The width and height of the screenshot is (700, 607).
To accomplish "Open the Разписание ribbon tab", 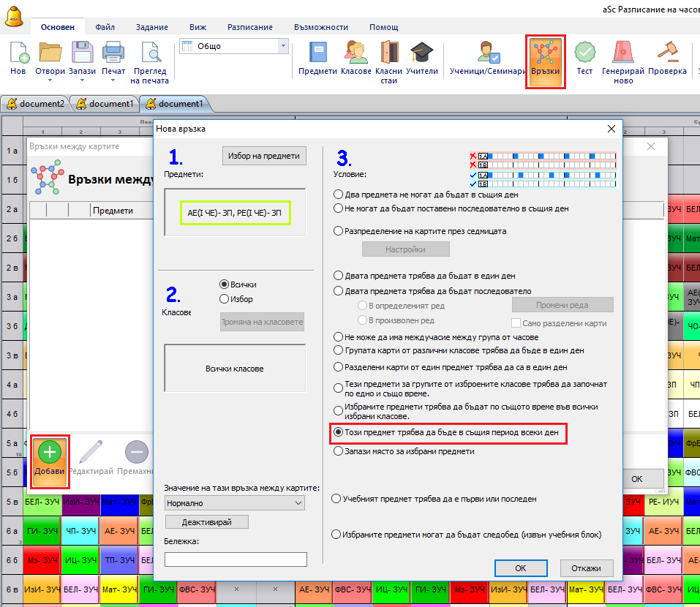I will (251, 27).
